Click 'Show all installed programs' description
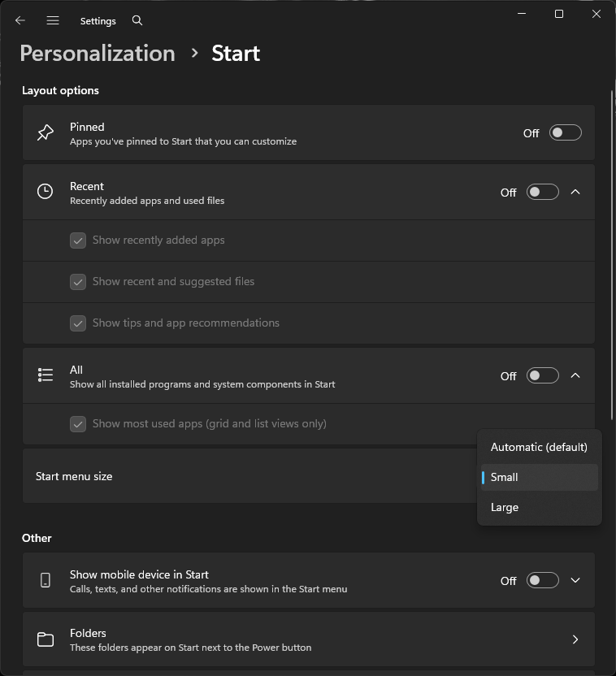The height and width of the screenshot is (676, 616). [202, 384]
